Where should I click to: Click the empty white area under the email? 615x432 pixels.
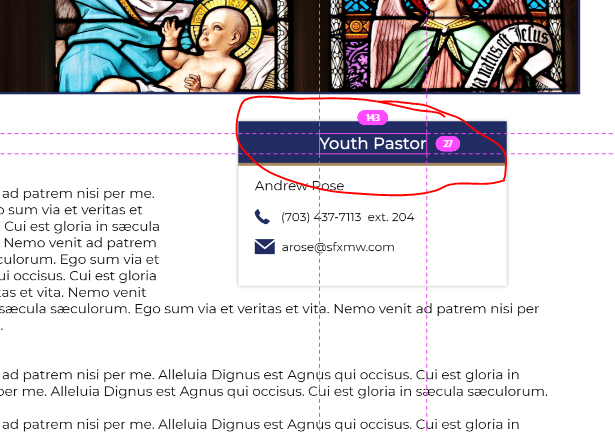(373, 271)
